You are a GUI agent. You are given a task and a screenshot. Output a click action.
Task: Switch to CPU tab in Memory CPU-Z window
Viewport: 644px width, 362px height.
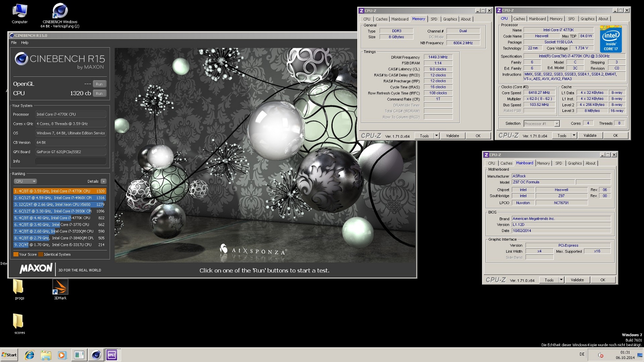pyautogui.click(x=367, y=19)
